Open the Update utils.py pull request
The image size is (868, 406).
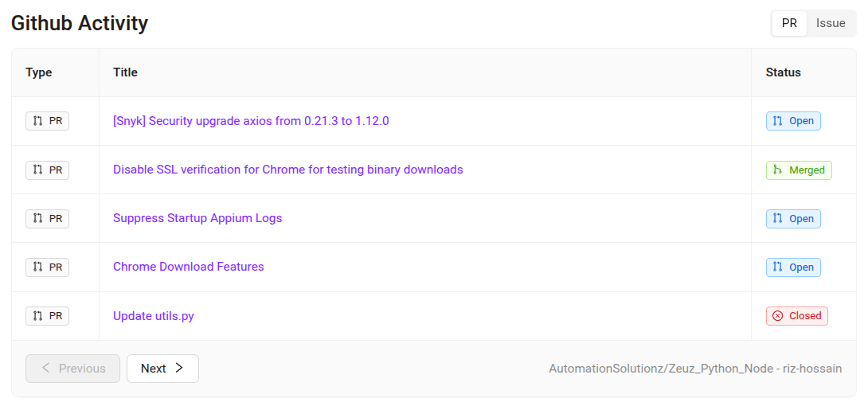click(154, 316)
